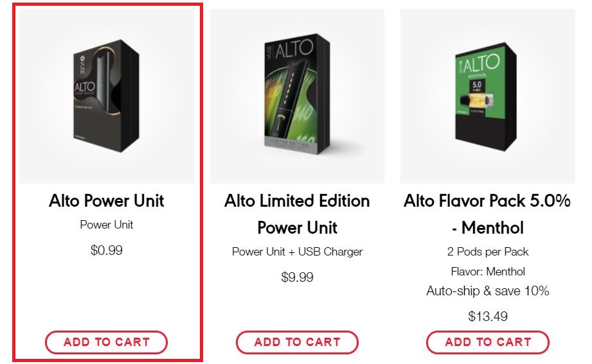This screenshot has height=364, width=592.
Task: Click the $13.49 price
Action: 487,316
